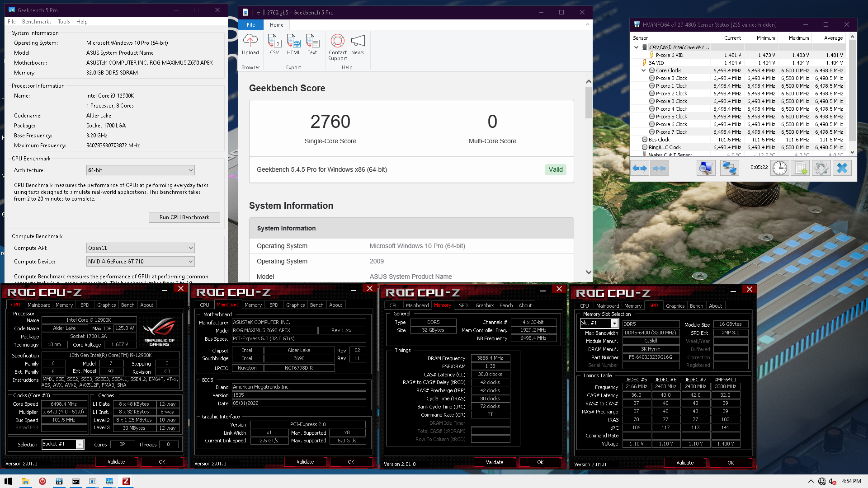Open the Compute Device GeForce dropdown
Screen dimensions: 868x488
pyautogui.click(x=141, y=262)
